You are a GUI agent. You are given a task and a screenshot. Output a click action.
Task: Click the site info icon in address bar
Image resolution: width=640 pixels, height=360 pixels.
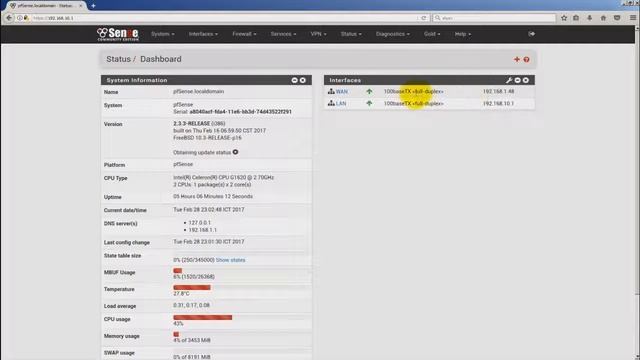pyautogui.click(x=20, y=18)
